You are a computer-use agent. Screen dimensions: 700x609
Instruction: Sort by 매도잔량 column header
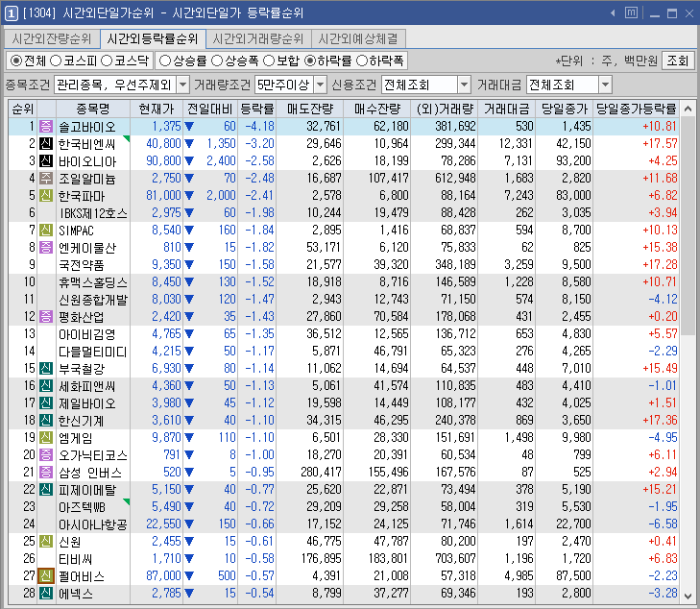coord(310,109)
